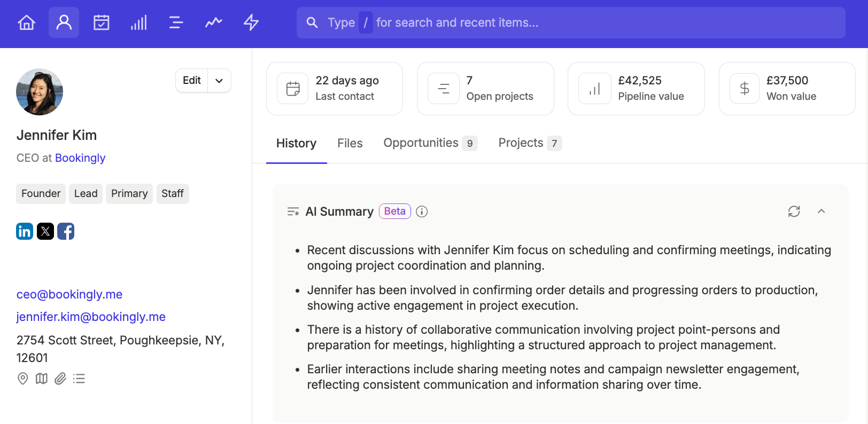This screenshot has height=424, width=868.
Task: Click the Edit button
Action: pyautogui.click(x=192, y=81)
